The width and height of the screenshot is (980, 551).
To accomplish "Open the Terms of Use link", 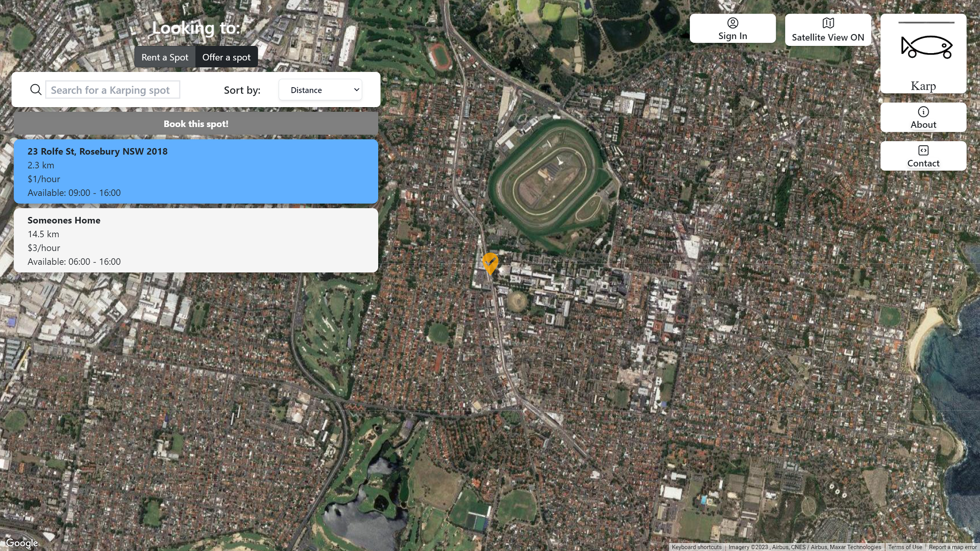I will (x=905, y=547).
